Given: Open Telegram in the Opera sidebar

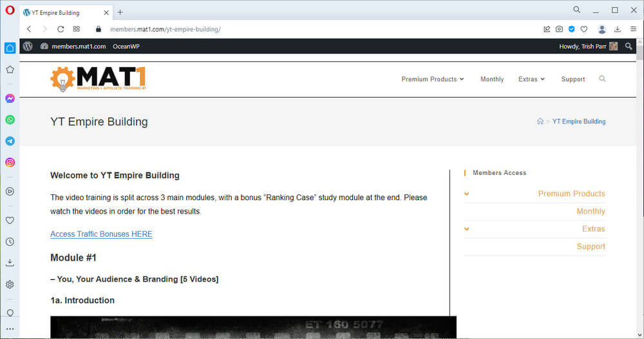Looking at the screenshot, I should click(x=10, y=141).
